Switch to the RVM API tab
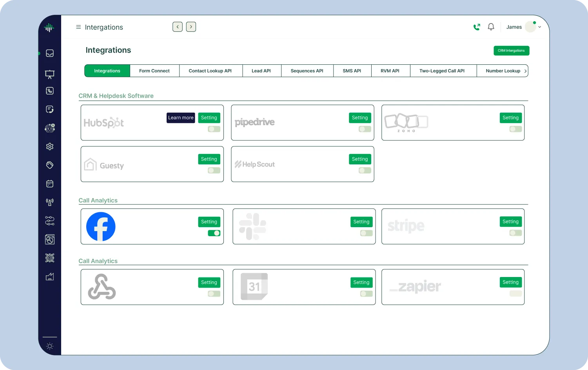 tap(390, 71)
